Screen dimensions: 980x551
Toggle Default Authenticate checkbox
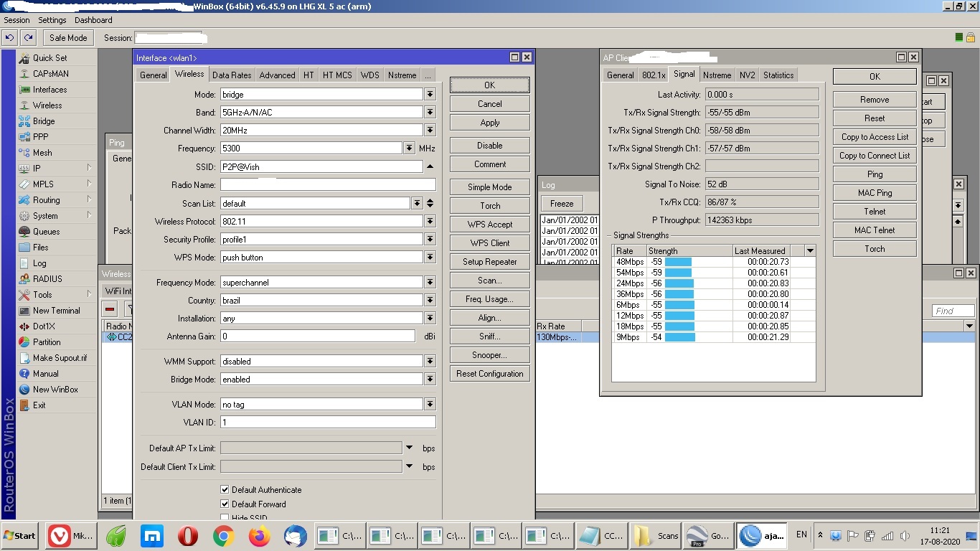pos(225,490)
